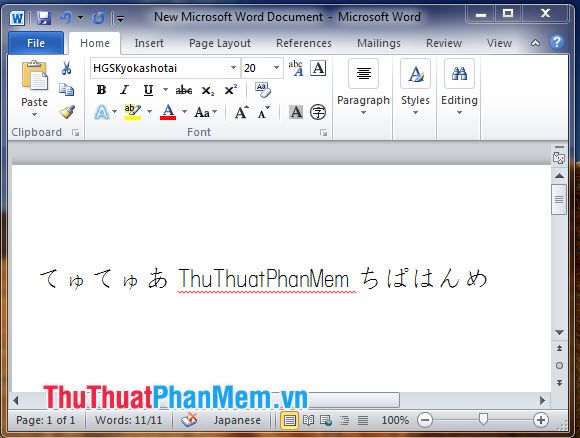Grow font size with large A

(242, 112)
